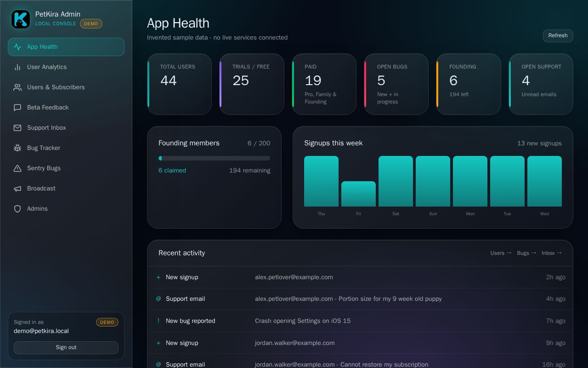
Task: Click the App Health pulse icon
Action: (x=17, y=47)
